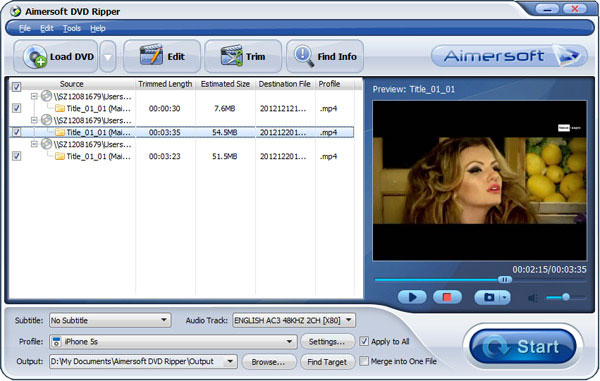Click the Source column header
Screen dimensions: 600x381
72,84
